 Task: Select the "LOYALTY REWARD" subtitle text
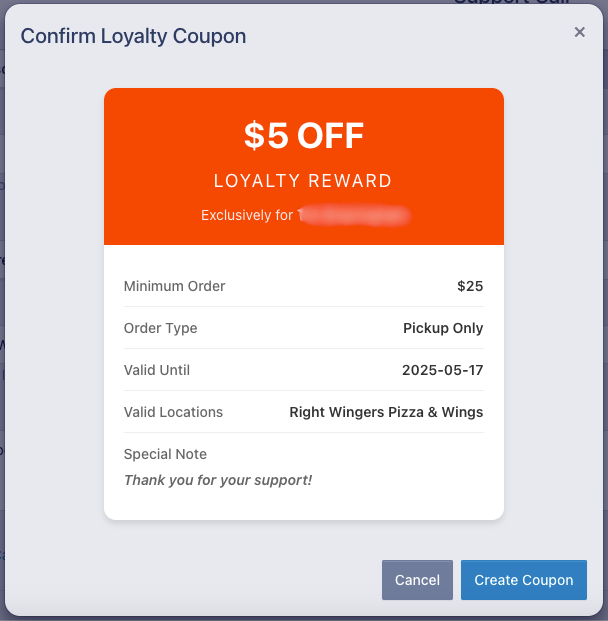303,181
